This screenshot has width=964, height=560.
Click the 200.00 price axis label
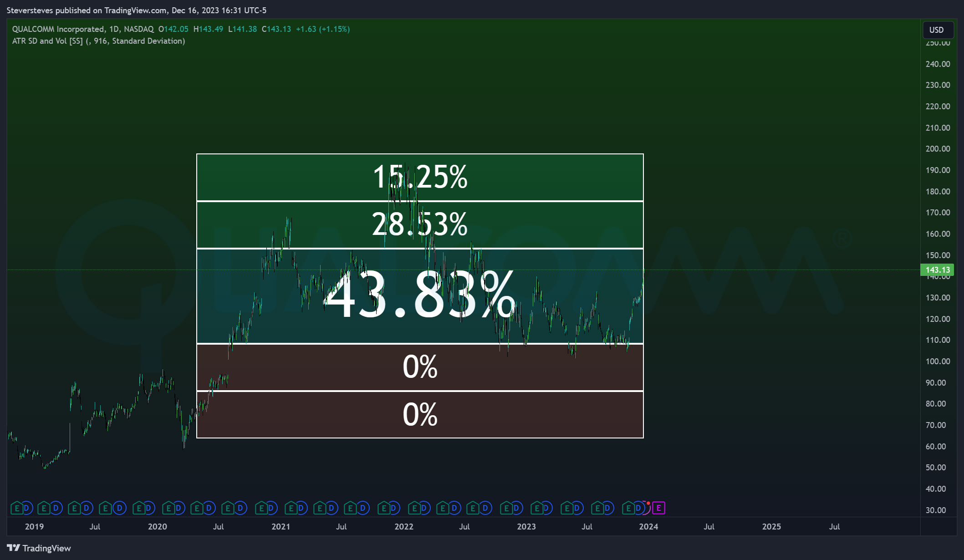pyautogui.click(x=938, y=149)
